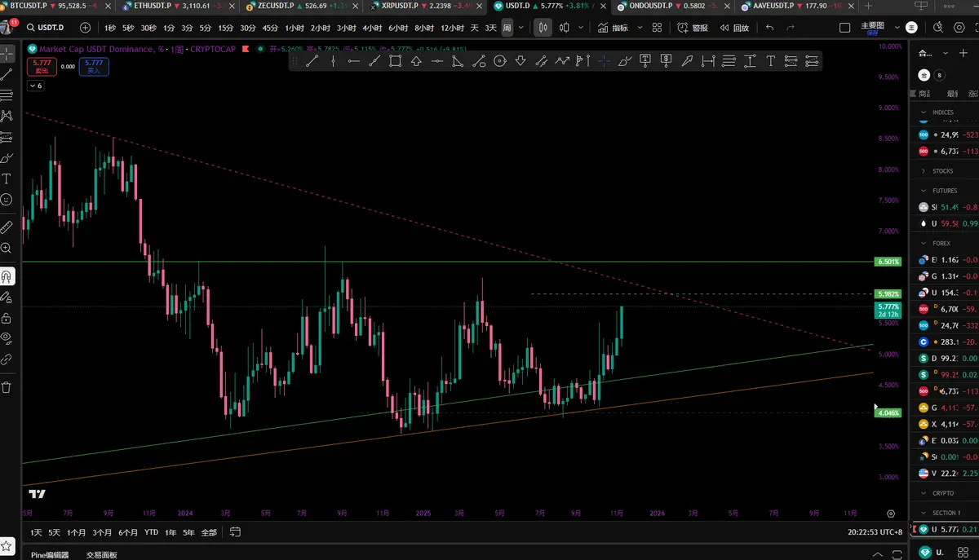Select the circle tool in floating toolbar

(x=499, y=61)
